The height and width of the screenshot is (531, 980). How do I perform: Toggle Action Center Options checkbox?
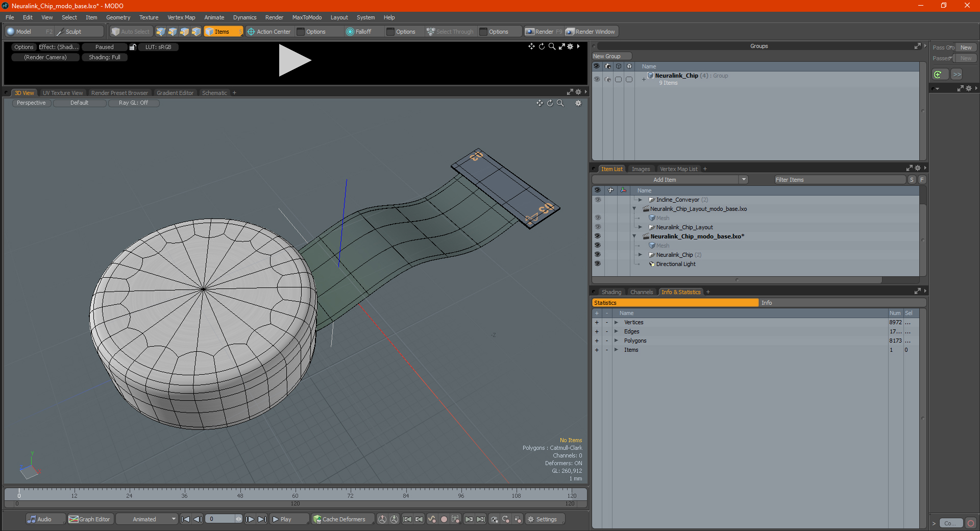[301, 32]
